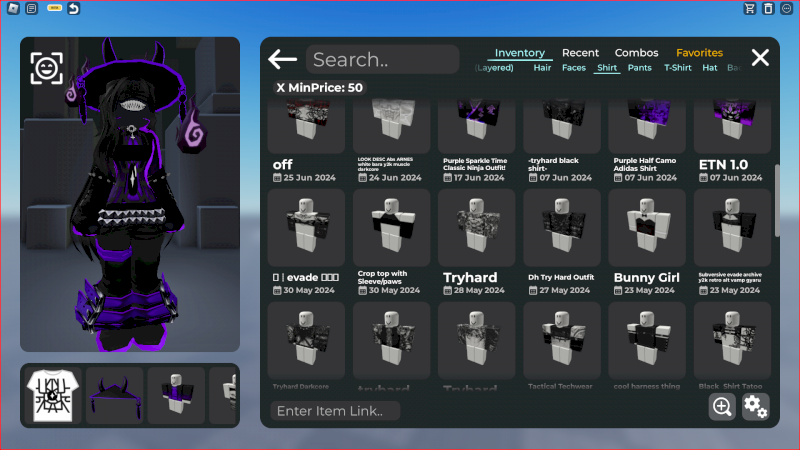The width and height of the screenshot is (800, 450).
Task: Select the Hat category
Action: [x=710, y=67]
